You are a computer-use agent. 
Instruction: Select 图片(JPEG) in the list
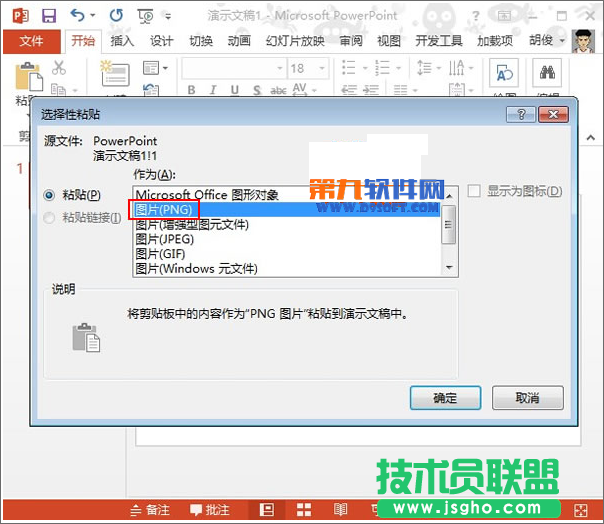pos(287,239)
